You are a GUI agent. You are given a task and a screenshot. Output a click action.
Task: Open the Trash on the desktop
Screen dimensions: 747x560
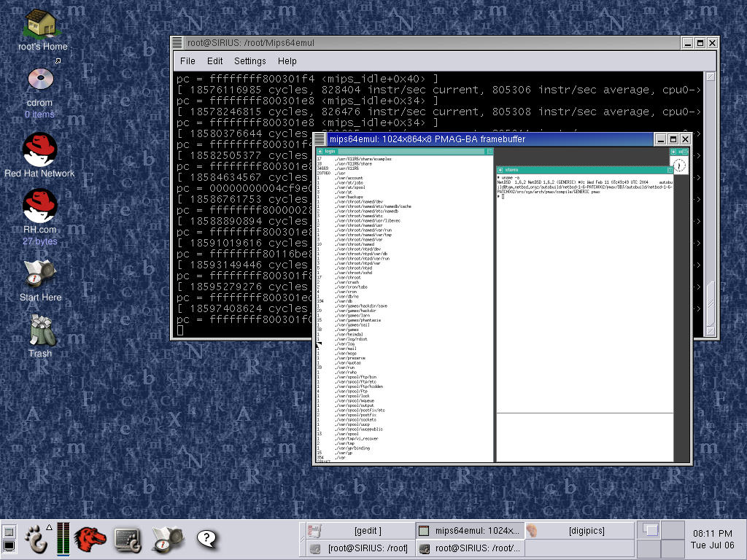click(x=40, y=331)
